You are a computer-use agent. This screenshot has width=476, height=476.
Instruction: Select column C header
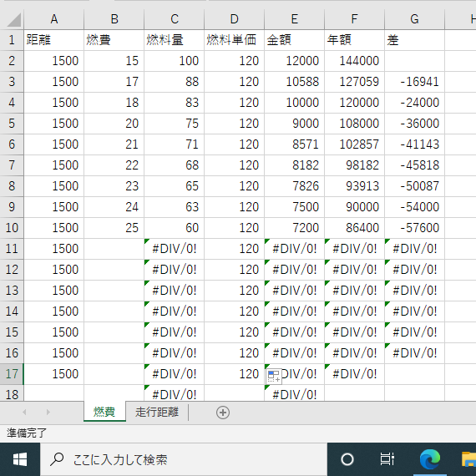(174, 19)
